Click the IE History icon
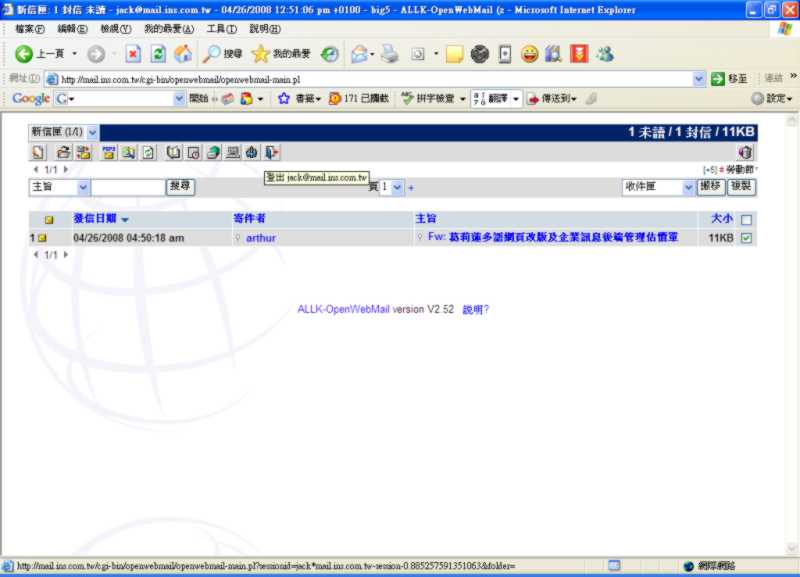800x577 pixels. [x=330, y=54]
